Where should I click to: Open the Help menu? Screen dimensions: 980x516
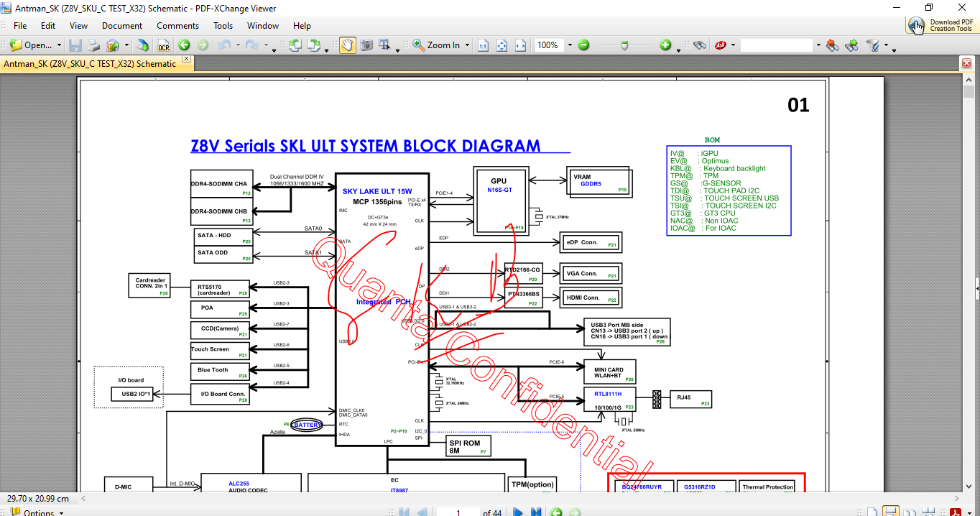[302, 26]
